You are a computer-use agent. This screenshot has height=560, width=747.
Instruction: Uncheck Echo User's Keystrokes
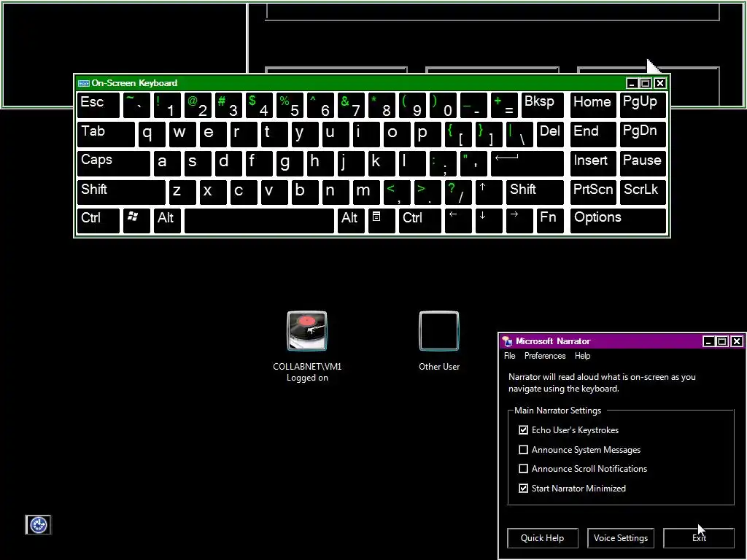[524, 430]
